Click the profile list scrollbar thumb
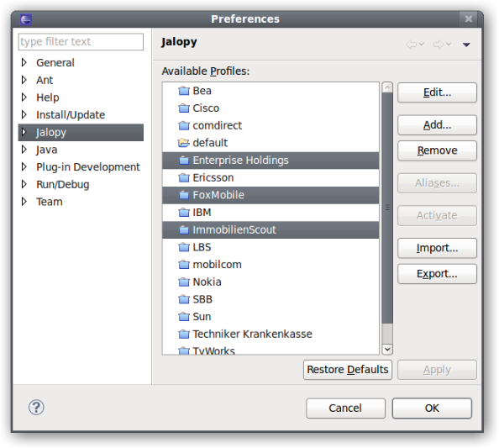 (387, 208)
